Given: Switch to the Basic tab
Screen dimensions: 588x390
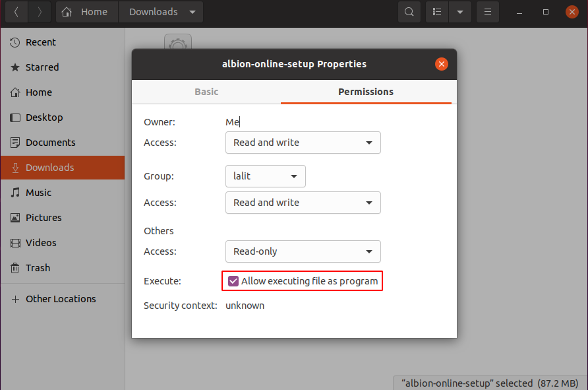Looking at the screenshot, I should pyautogui.click(x=206, y=92).
